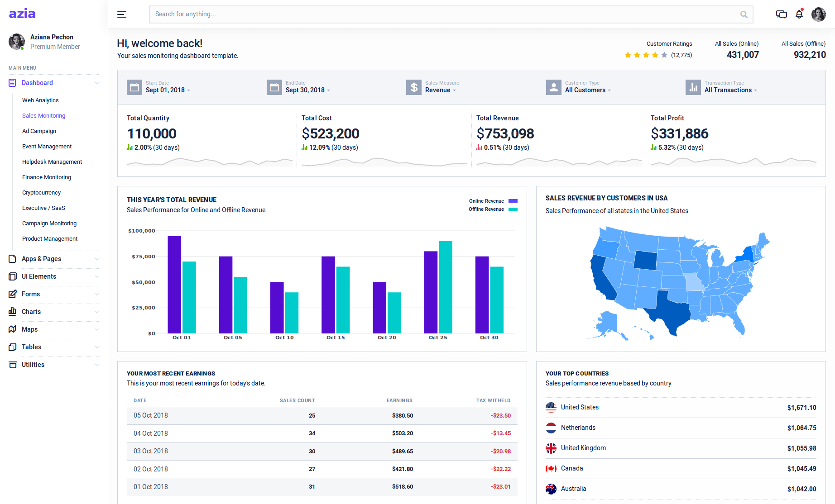Screen dimensions: 835x504
Task: Click the Forms edit icon
Action: 12,294
